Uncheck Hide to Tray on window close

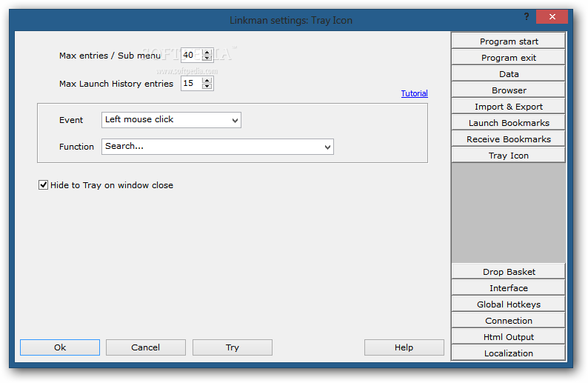click(x=43, y=185)
